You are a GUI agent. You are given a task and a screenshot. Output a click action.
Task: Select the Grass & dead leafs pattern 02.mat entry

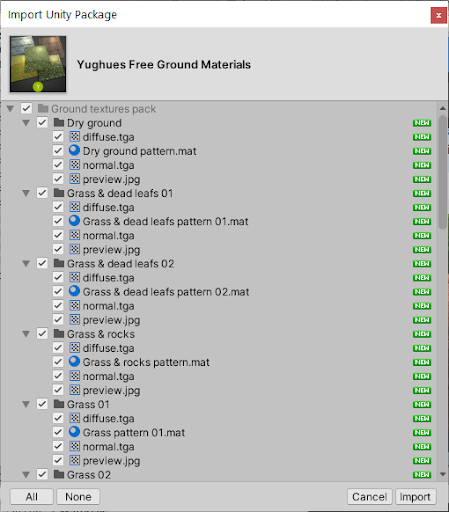[166, 292]
